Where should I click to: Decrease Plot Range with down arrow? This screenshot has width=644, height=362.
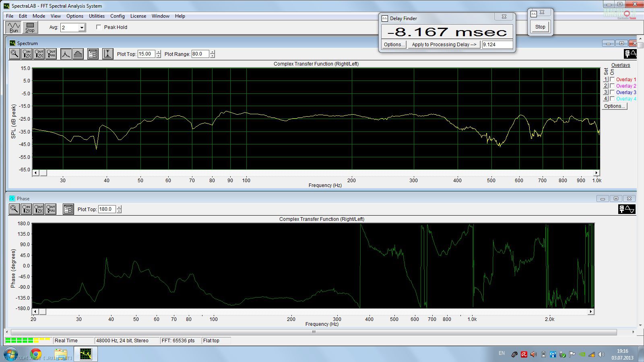(212, 56)
